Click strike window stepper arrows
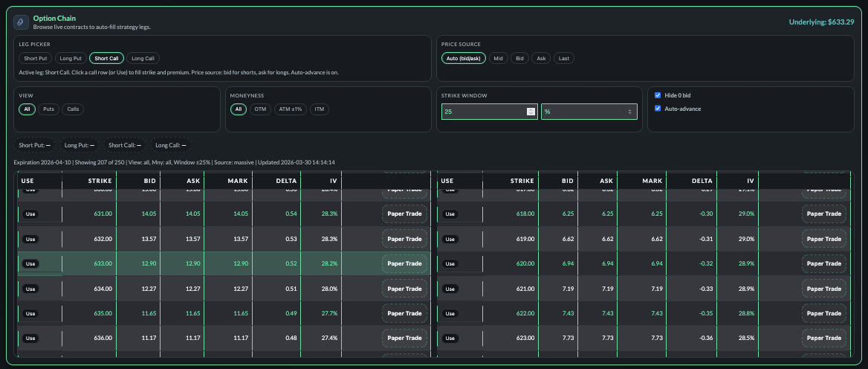868x369 pixels. click(531, 112)
